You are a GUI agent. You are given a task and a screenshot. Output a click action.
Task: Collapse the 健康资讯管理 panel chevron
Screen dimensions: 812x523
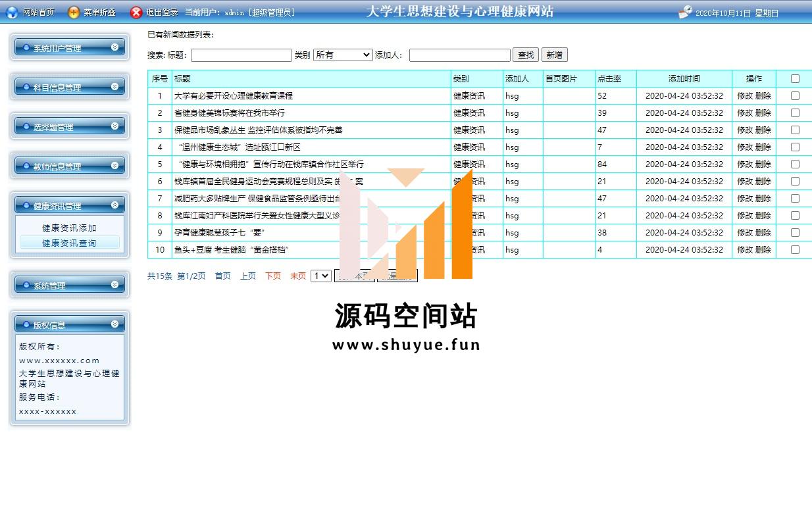click(115, 205)
